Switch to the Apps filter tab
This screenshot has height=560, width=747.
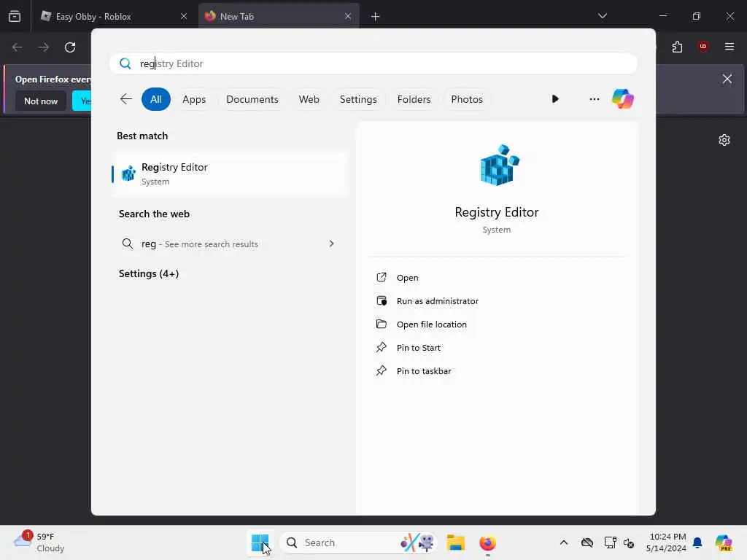tap(194, 99)
